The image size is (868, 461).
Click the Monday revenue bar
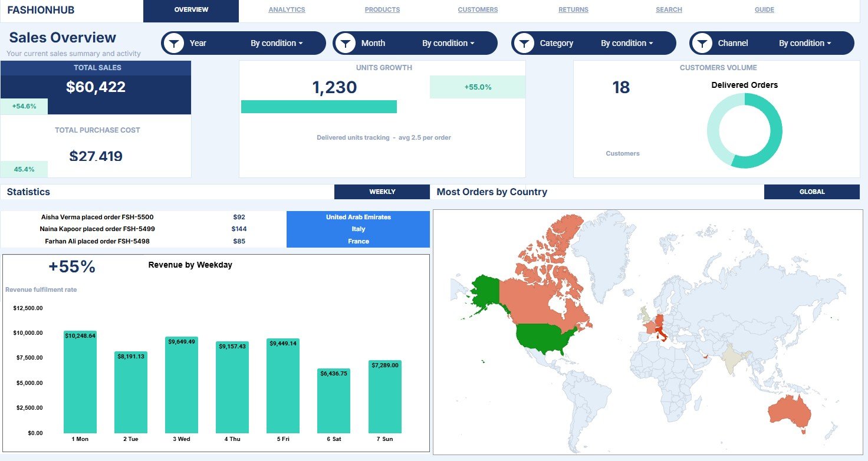point(80,382)
